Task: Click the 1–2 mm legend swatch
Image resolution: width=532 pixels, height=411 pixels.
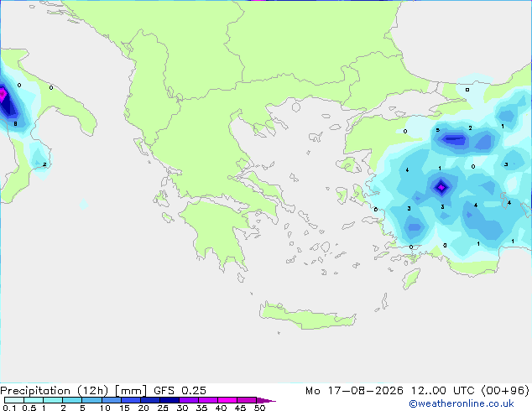Action: (x=53, y=400)
